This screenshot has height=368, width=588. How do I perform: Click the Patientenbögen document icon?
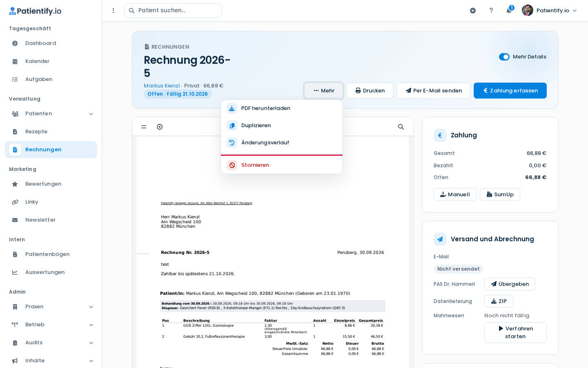15,254
